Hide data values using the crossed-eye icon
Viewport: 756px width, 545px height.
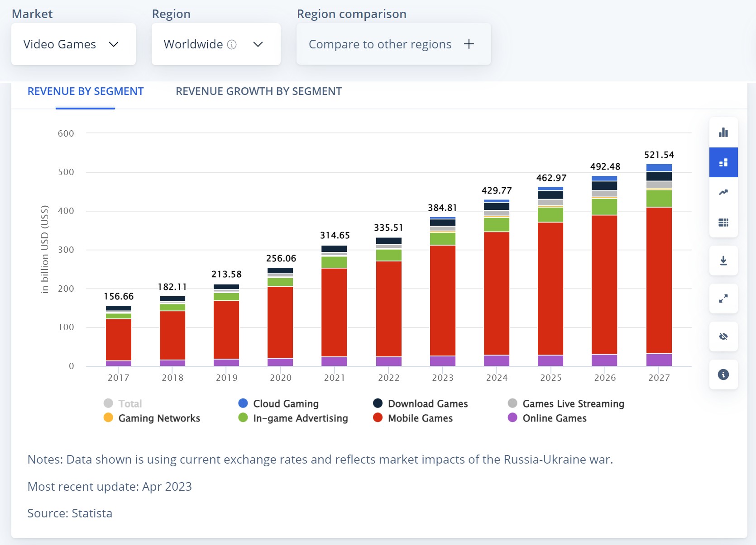pos(723,336)
